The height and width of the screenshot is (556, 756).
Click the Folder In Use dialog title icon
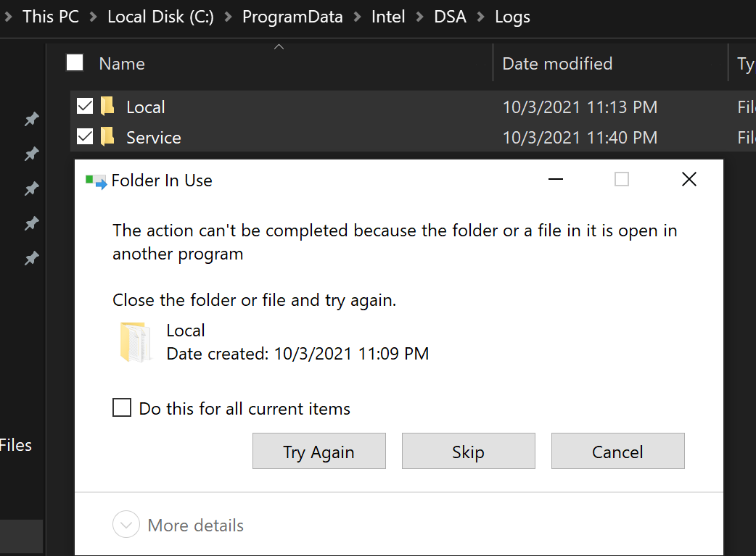pos(96,181)
